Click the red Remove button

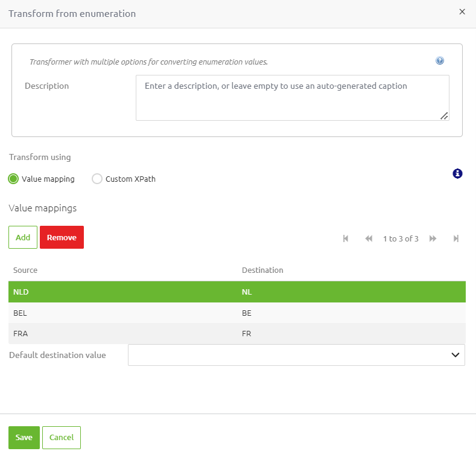pos(62,237)
